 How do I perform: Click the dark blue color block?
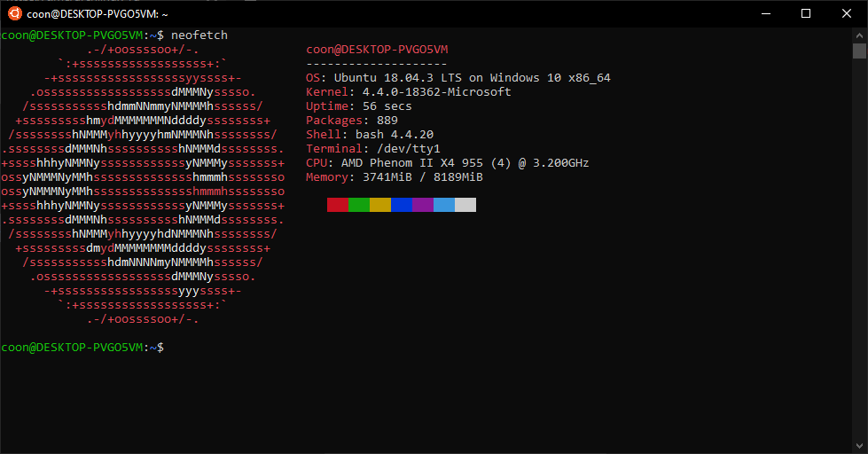coord(402,205)
